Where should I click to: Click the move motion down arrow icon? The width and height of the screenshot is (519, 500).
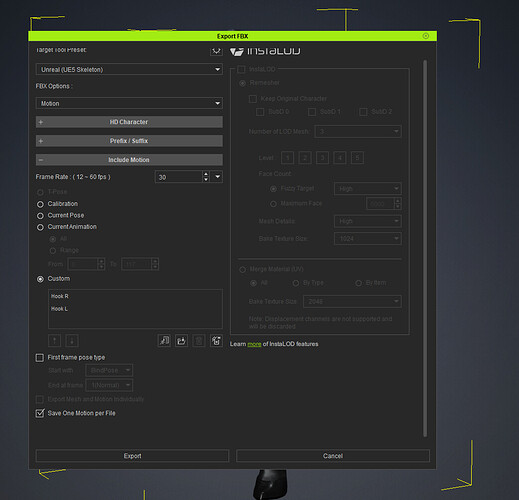pos(72,341)
